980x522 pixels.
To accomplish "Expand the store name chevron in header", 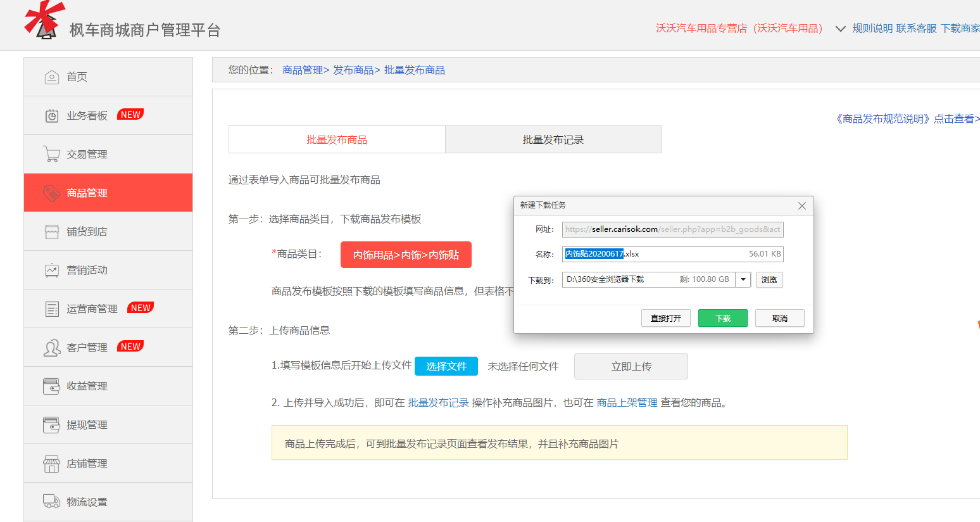I will coord(840,29).
